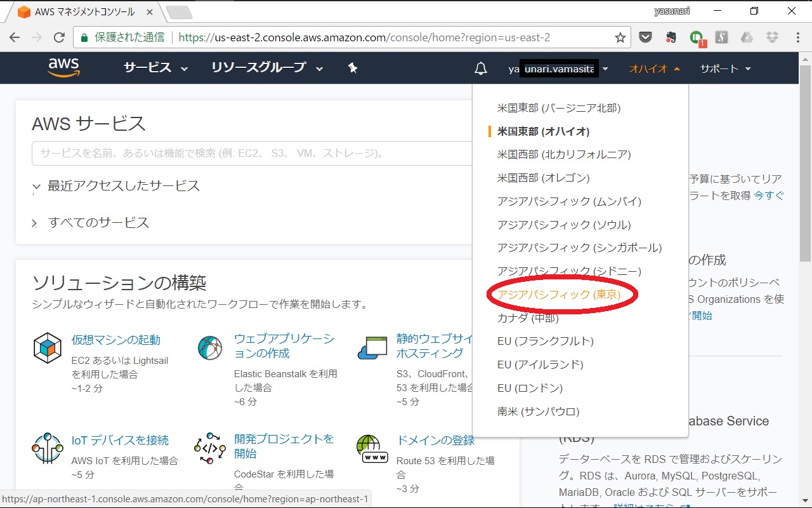Image resolution: width=812 pixels, height=508 pixels.
Task: Open the notifications bell icon
Action: pos(481,69)
